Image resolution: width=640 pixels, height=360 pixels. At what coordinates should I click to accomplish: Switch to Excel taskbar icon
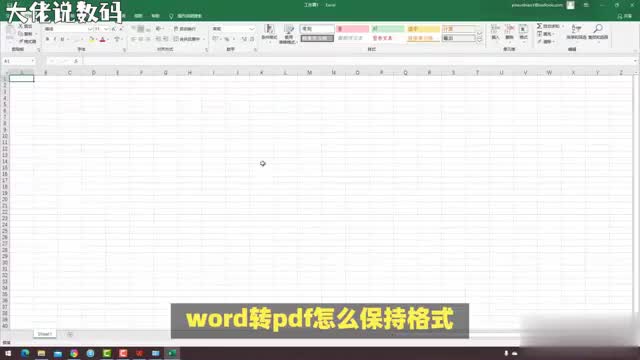172,353
